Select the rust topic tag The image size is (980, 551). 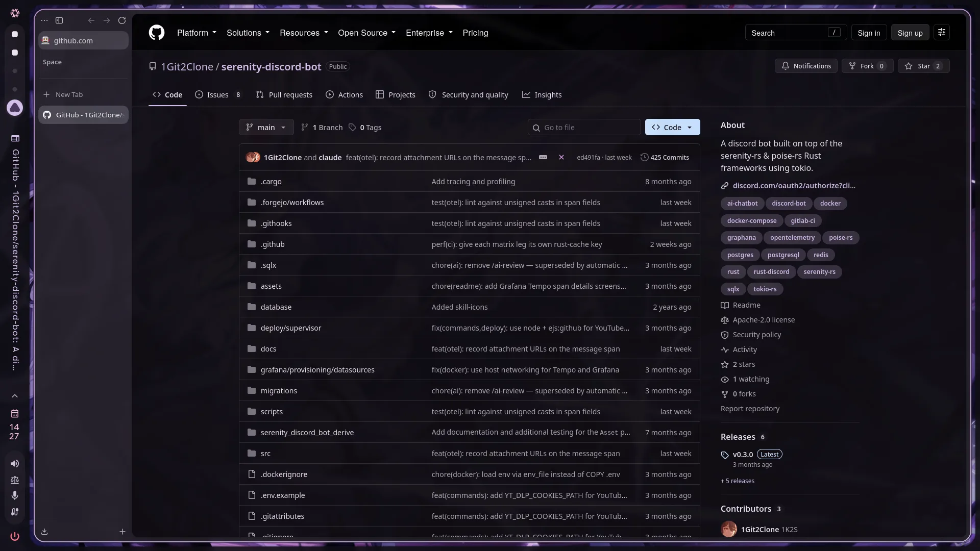[x=733, y=271]
